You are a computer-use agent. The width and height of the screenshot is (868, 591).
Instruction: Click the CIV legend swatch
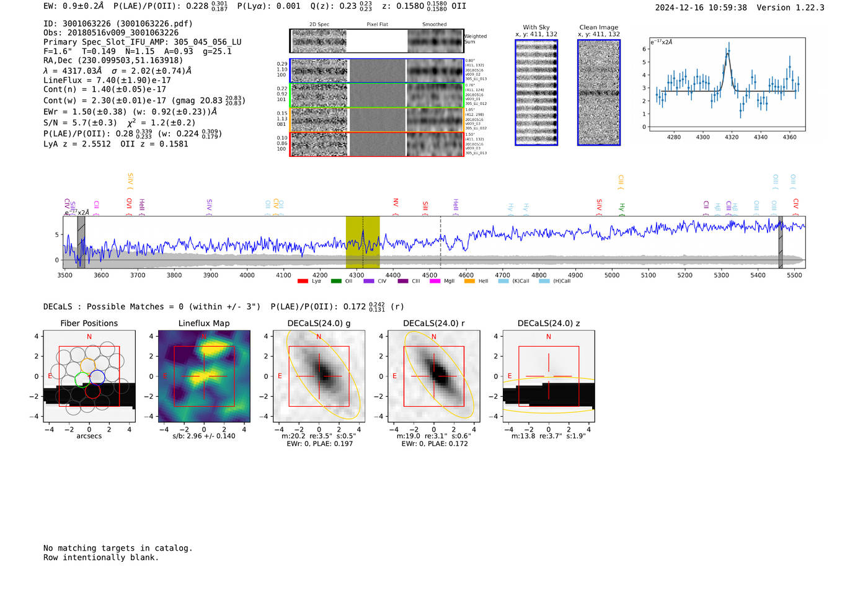click(369, 282)
